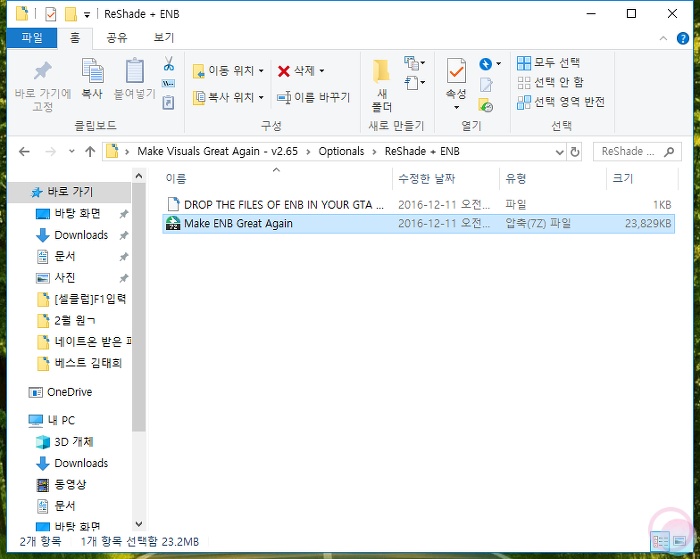This screenshot has width=700, height=559.
Task: Click the Large icons view icon in status bar
Action: [x=679, y=541]
